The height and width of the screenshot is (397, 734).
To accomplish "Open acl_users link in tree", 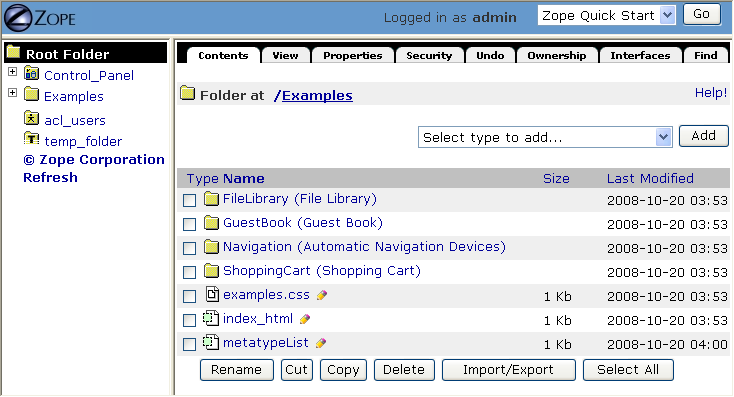I will tap(75, 120).
